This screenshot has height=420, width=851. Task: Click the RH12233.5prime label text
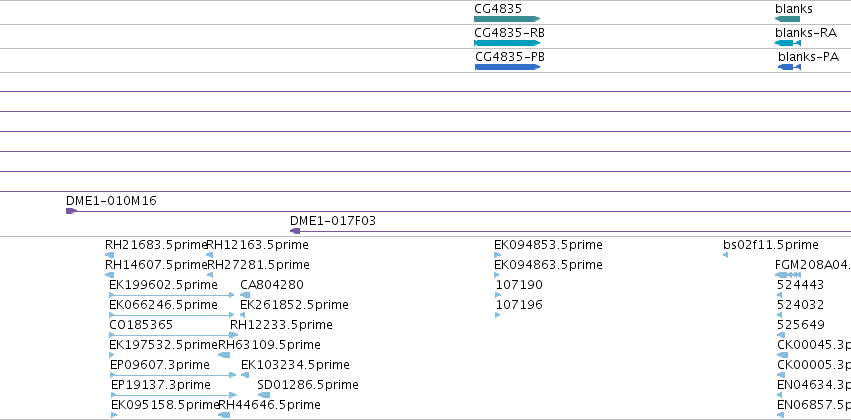point(281,324)
